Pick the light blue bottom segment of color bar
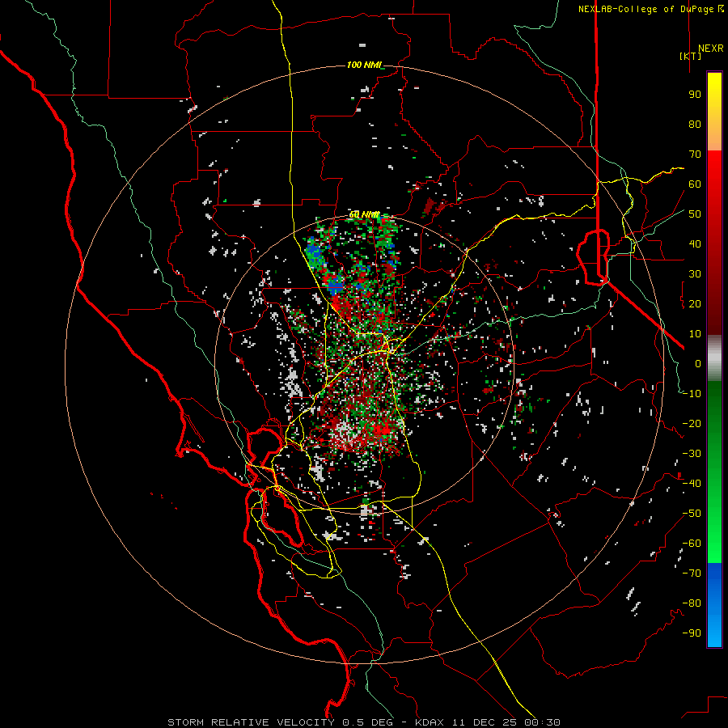This screenshot has width=728, height=728. click(714, 632)
